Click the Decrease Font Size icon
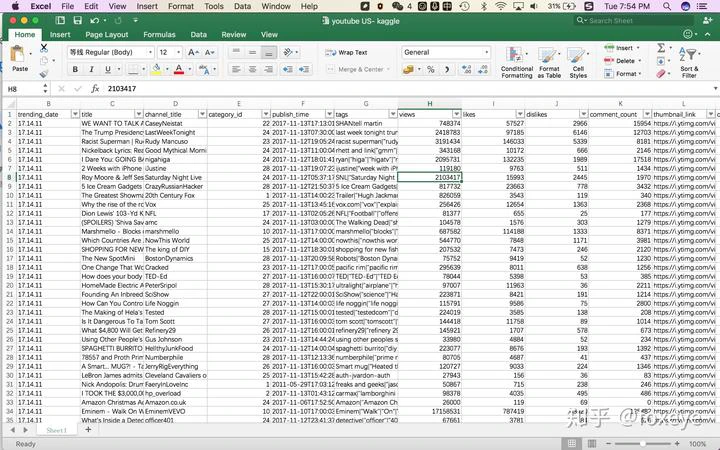Screen dimensions: 720x450 209,52
